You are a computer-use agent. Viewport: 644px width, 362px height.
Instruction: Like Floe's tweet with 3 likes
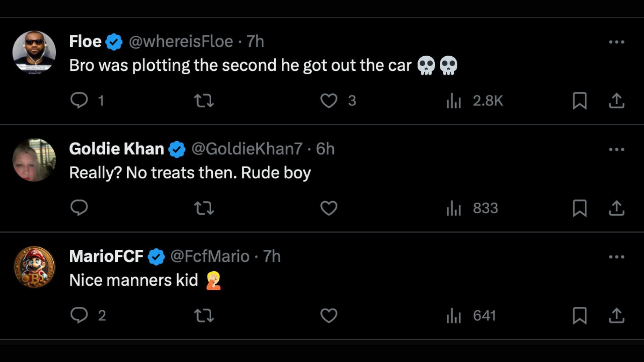329,100
